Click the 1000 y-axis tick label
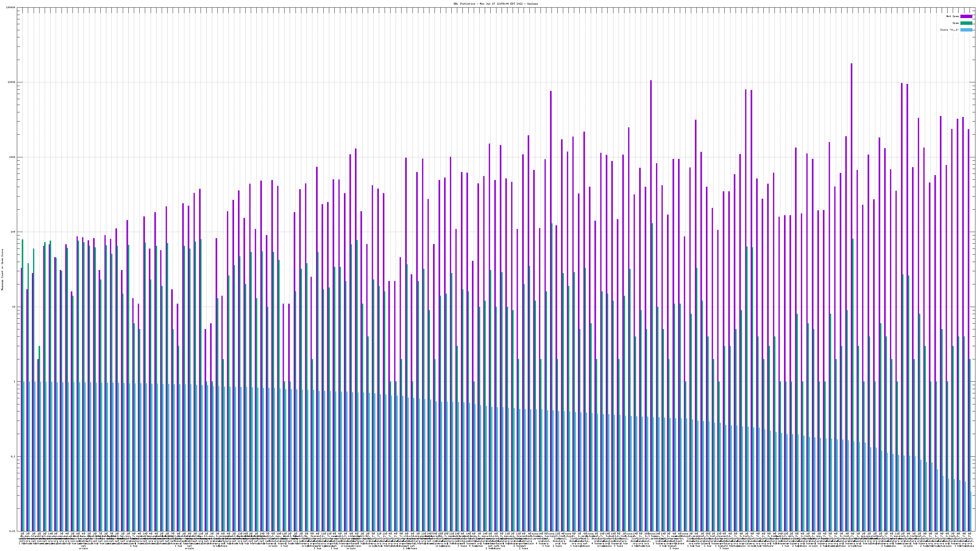This screenshot has height=551, width=980. pos(13,157)
